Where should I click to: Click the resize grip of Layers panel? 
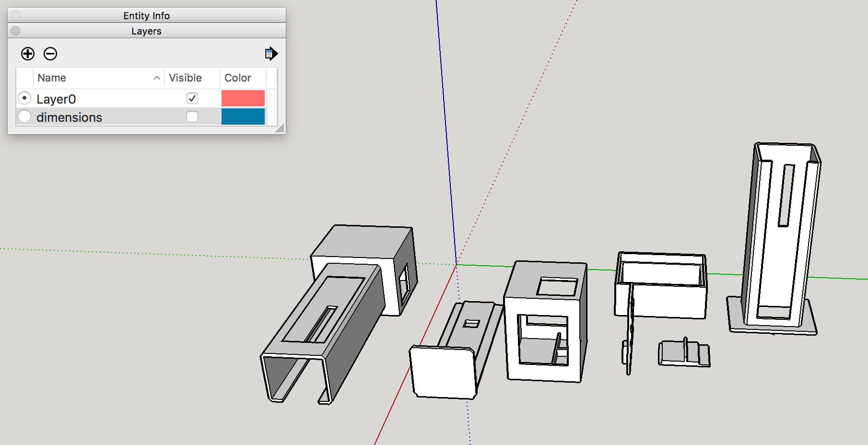pos(281,129)
